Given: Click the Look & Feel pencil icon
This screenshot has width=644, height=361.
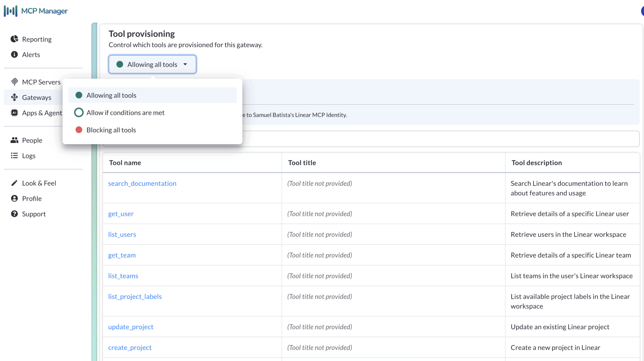Looking at the screenshot, I should coord(14,183).
